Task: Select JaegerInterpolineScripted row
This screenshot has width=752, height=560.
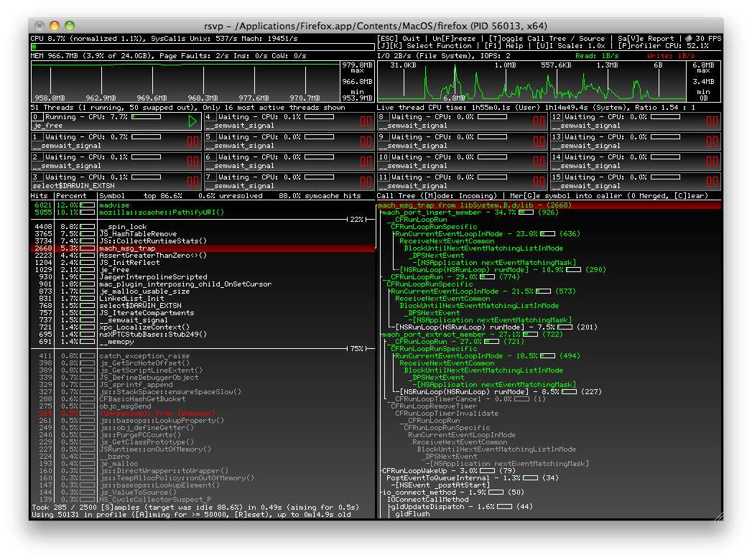Action: pos(203,277)
